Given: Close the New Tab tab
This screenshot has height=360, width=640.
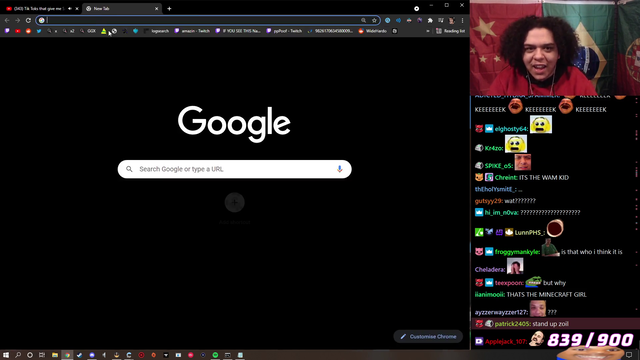Looking at the screenshot, I should coord(156,9).
